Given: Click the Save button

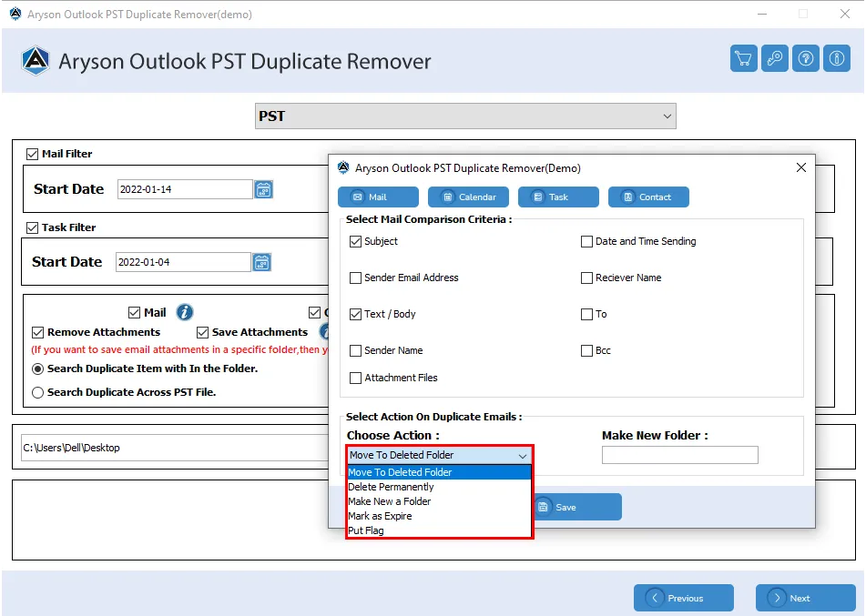Looking at the screenshot, I should 577,507.
